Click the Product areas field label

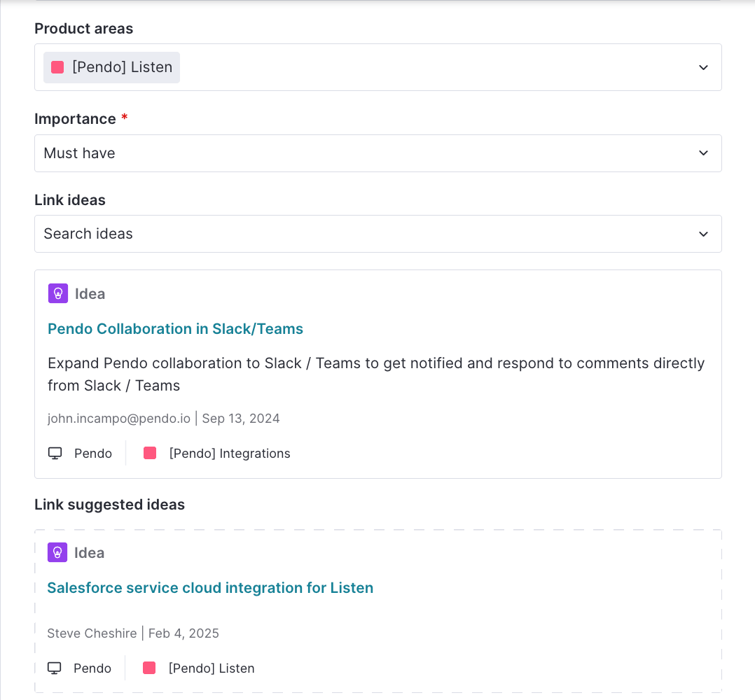click(x=84, y=29)
